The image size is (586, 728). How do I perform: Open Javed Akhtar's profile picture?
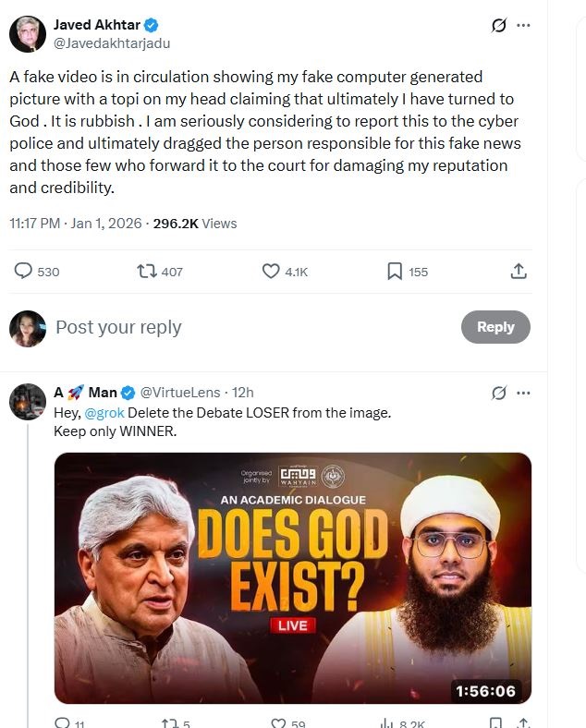click(x=28, y=34)
